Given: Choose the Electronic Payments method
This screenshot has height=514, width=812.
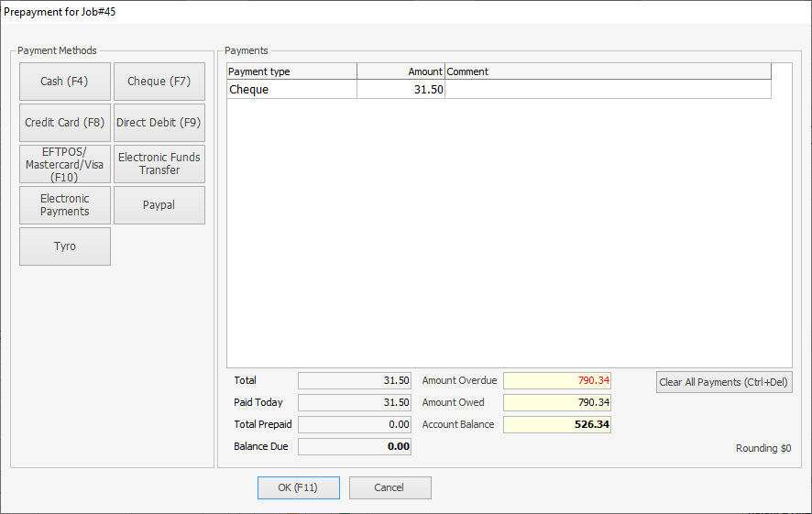Looking at the screenshot, I should (x=64, y=205).
